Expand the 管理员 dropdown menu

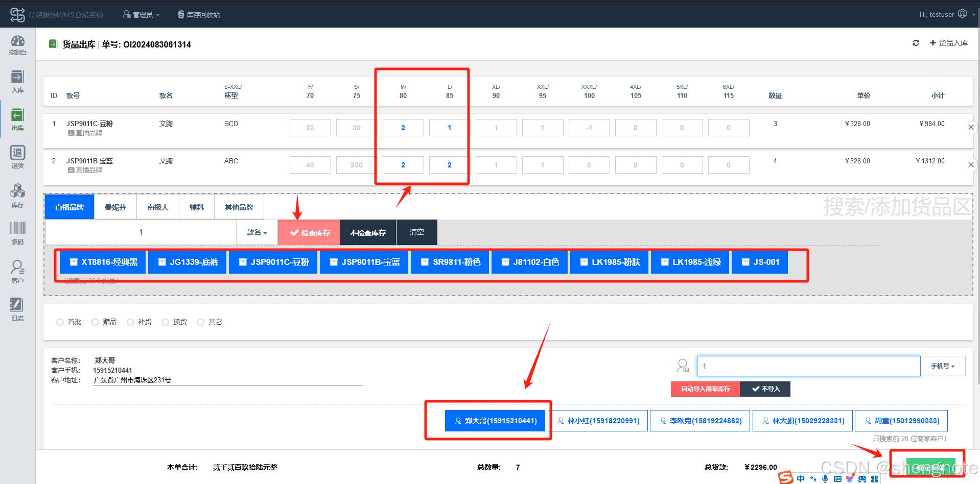(141, 15)
